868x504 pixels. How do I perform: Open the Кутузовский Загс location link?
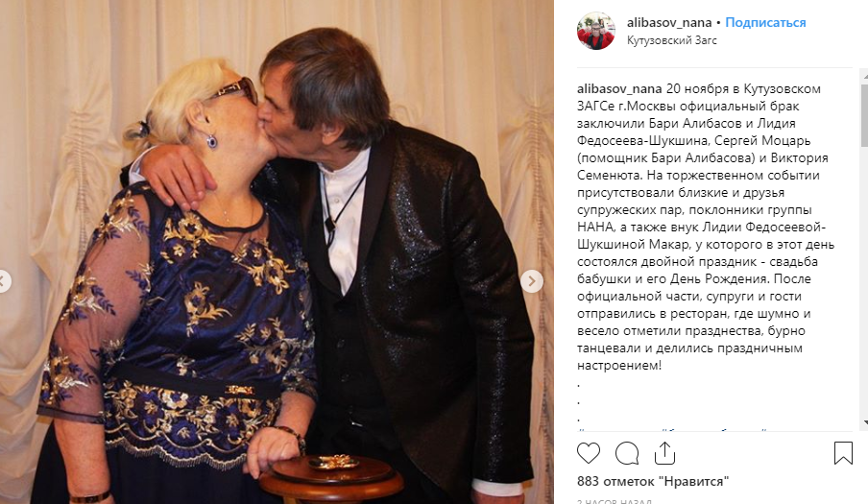click(x=671, y=40)
